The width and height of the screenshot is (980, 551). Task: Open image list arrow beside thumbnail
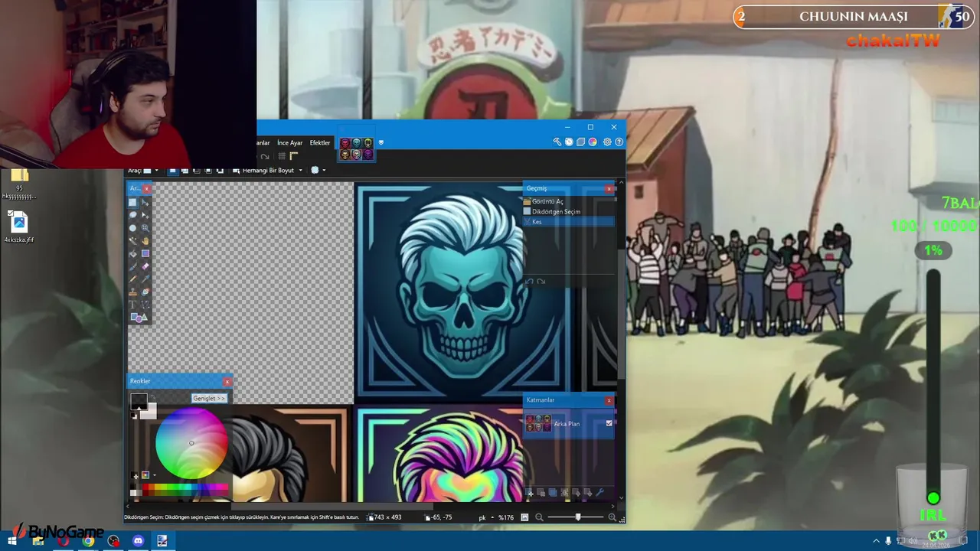pos(381,142)
